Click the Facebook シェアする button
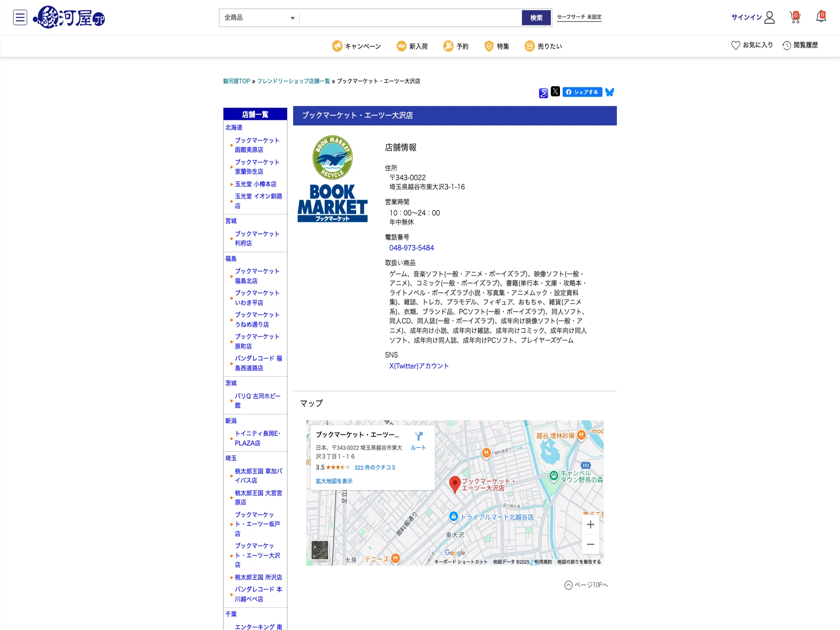 [582, 92]
